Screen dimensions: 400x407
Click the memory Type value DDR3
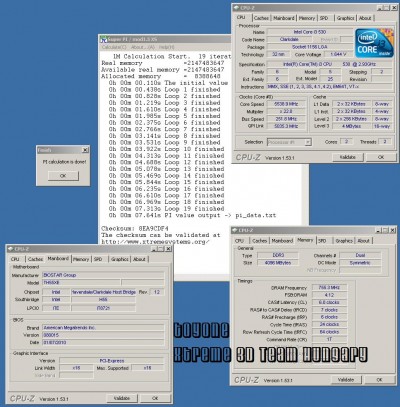point(278,255)
